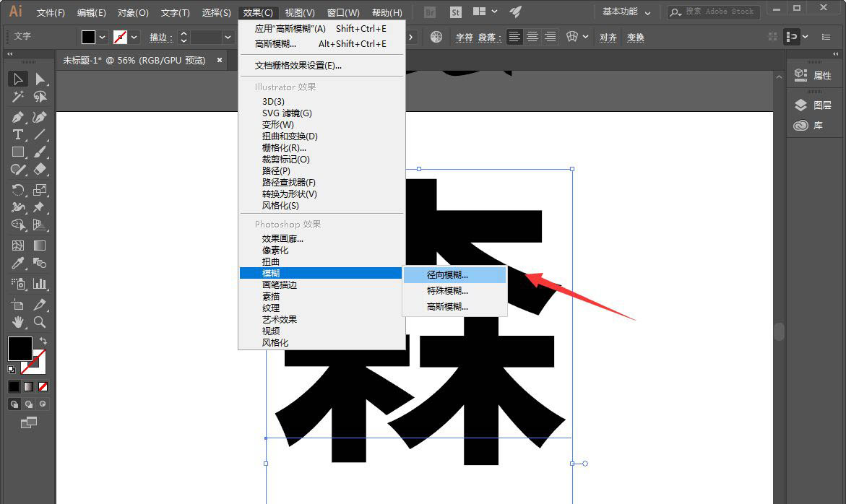Viewport: 846px width, 504px height.
Task: Select the Selection tool arrow
Action: point(18,79)
